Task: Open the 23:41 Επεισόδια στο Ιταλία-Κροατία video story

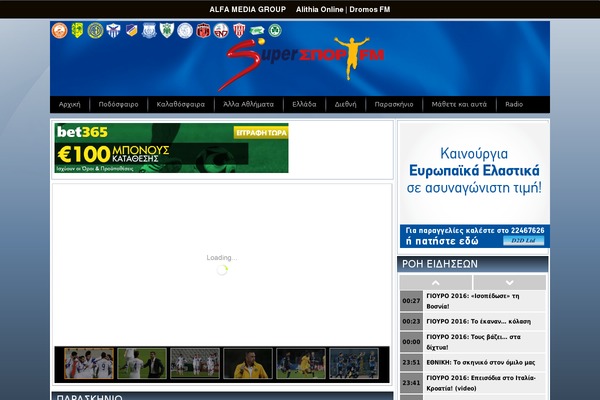Action: click(x=473, y=383)
